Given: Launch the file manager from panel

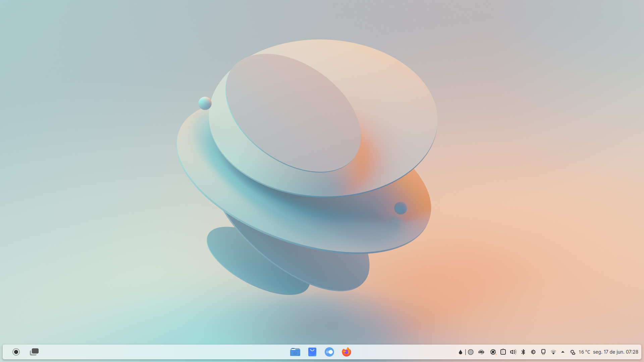Looking at the screenshot, I should [295, 352].
